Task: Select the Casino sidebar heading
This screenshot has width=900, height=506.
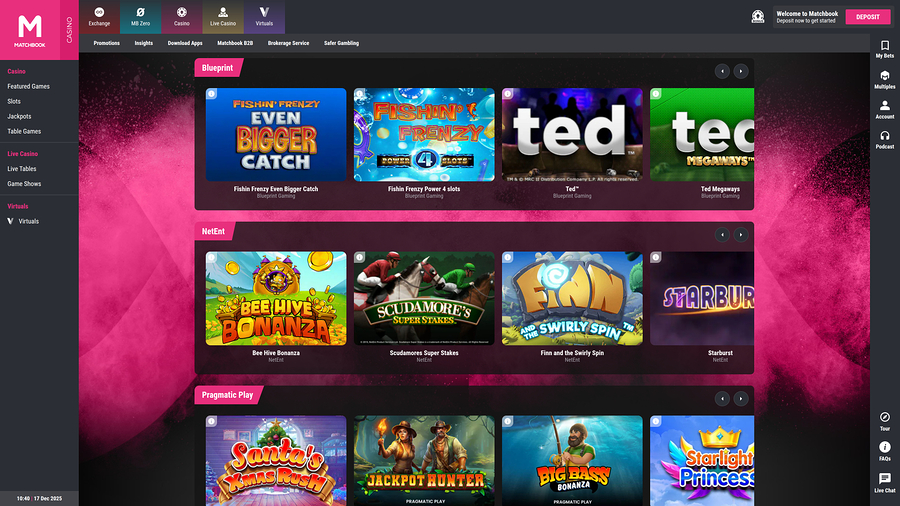Action: tap(16, 71)
